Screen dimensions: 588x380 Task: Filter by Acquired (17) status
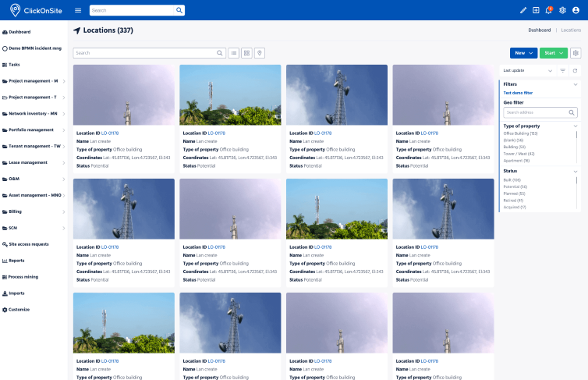[515, 207]
